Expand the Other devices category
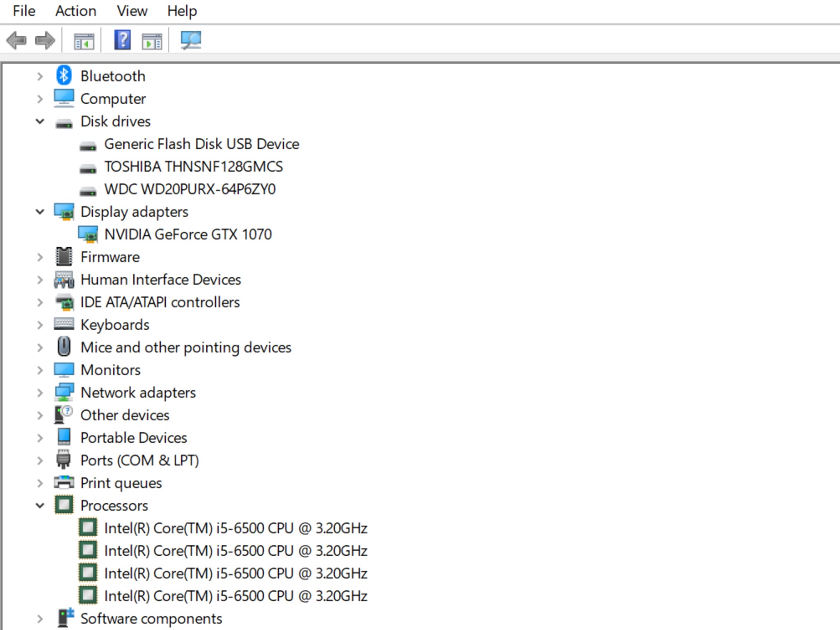 [40, 415]
